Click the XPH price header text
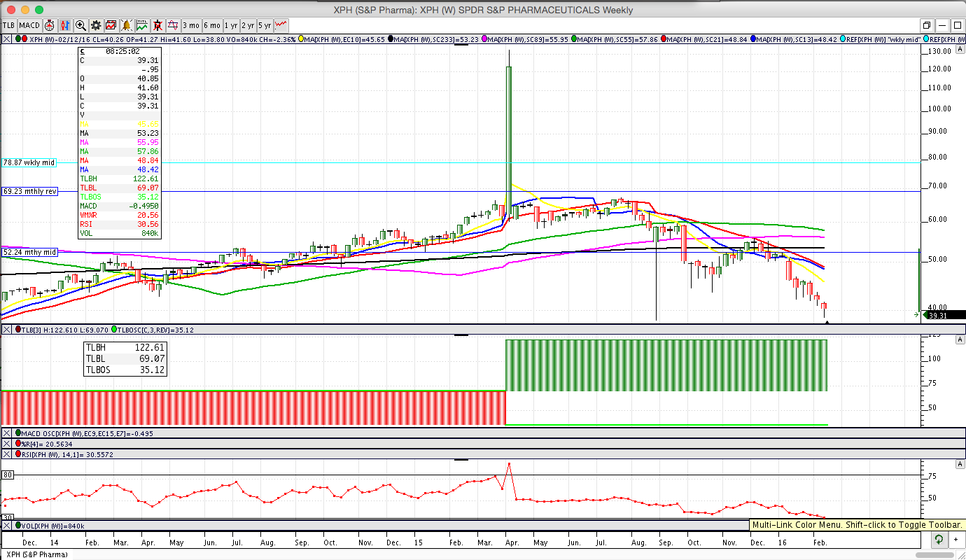Image resolution: width=966 pixels, height=560 pixels. pos(164,39)
